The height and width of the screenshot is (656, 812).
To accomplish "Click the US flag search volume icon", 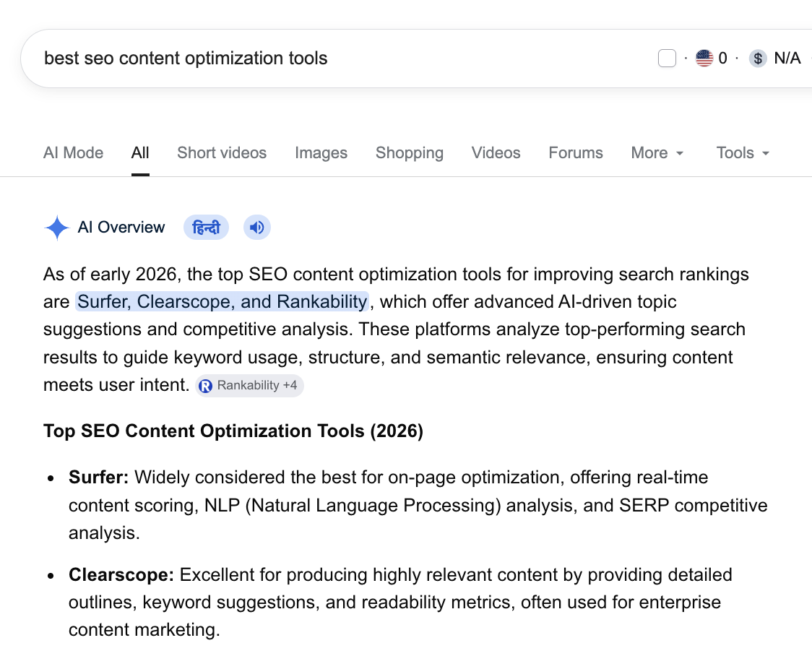I will click(x=704, y=58).
